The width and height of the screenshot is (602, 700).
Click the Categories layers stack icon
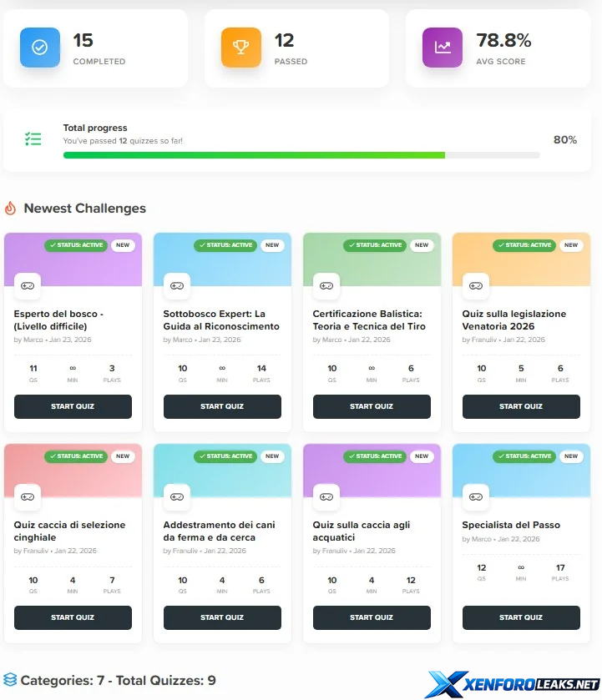pos(10,680)
